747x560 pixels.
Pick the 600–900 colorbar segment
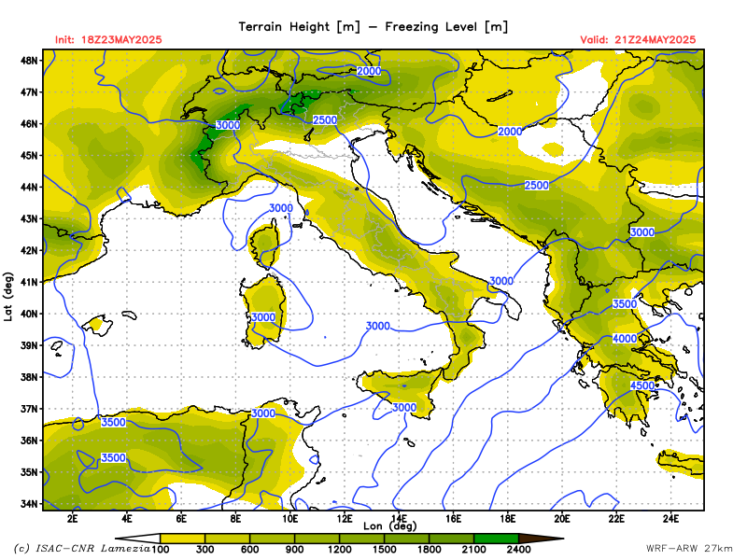pyautogui.click(x=272, y=539)
